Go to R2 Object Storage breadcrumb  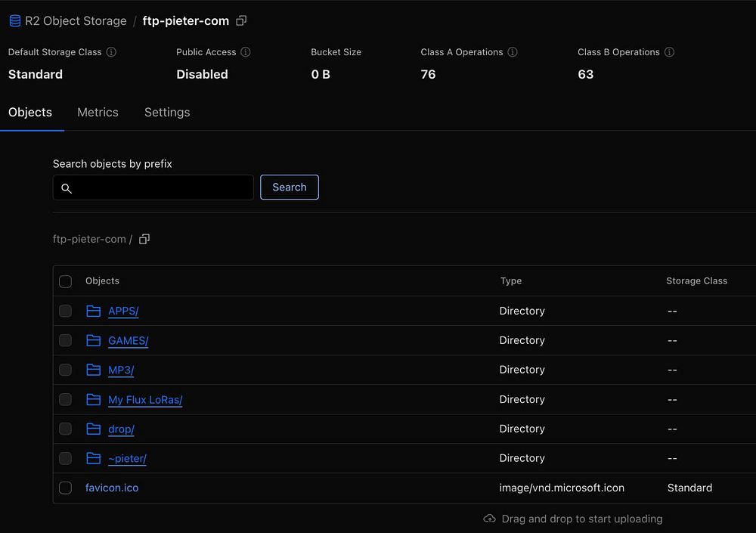tap(76, 21)
